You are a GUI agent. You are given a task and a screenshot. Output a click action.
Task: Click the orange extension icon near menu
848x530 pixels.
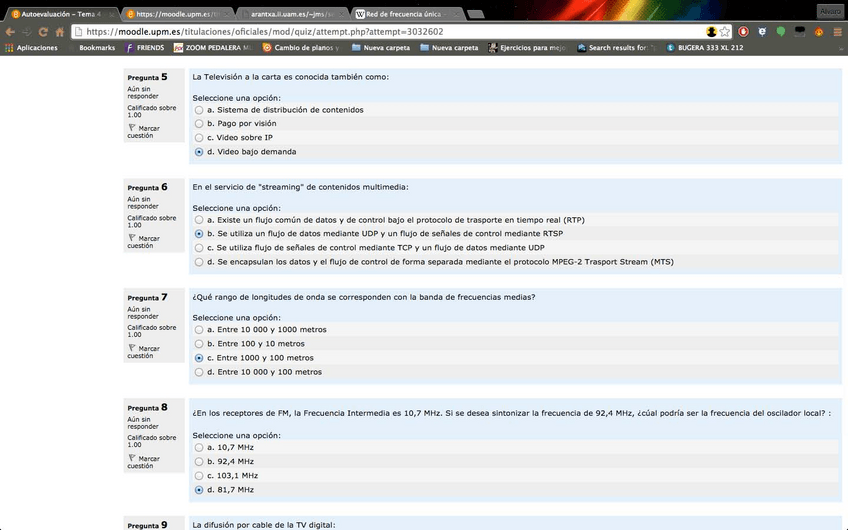[x=818, y=32]
